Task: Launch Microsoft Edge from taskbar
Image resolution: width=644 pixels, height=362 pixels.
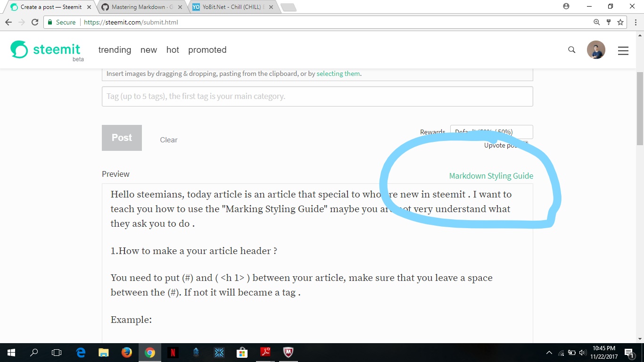Action: click(81, 353)
